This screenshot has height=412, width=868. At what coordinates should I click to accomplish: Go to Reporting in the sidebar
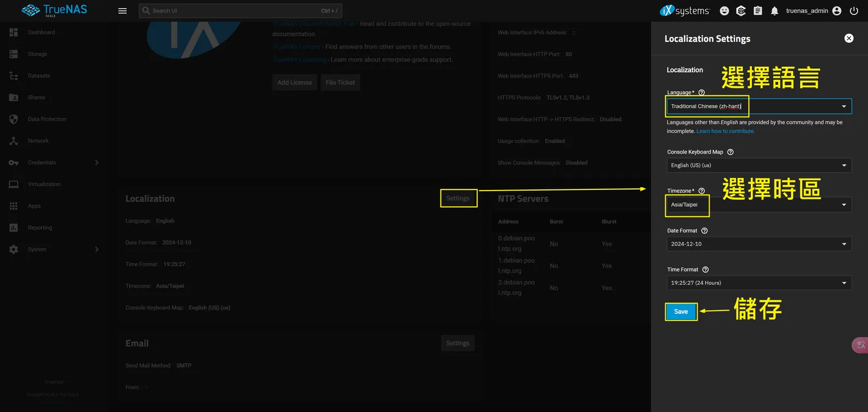pyautogui.click(x=40, y=228)
